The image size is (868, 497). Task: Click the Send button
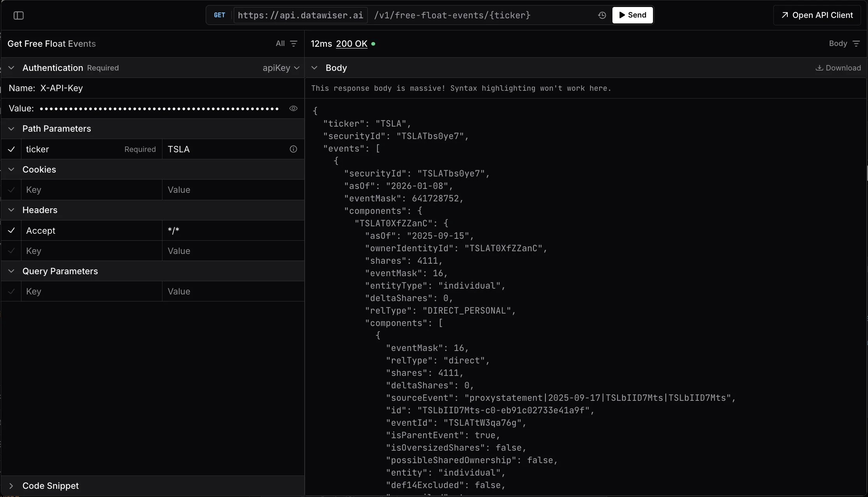pos(632,15)
